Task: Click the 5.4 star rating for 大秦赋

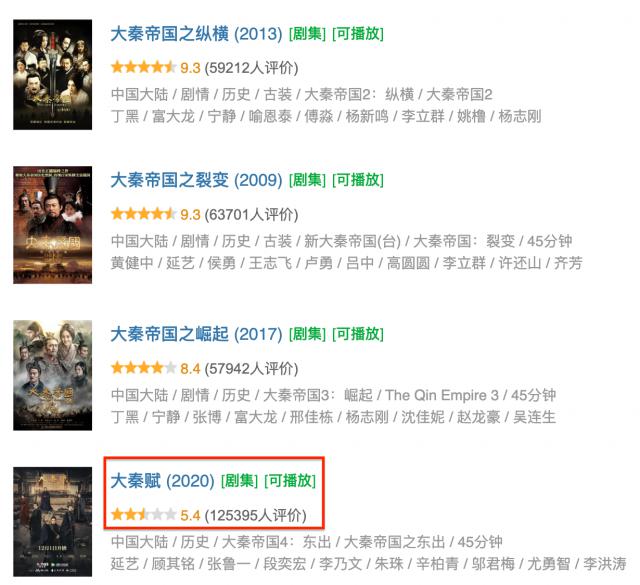Action: 143,514
